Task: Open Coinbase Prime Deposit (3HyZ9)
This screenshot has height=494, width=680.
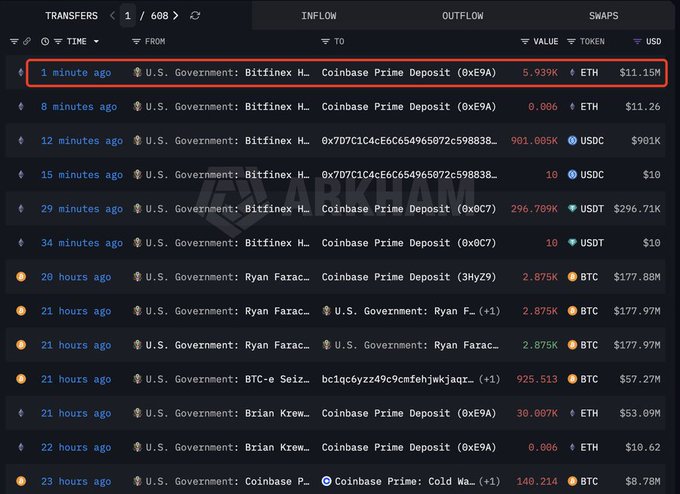Action: tap(409, 277)
